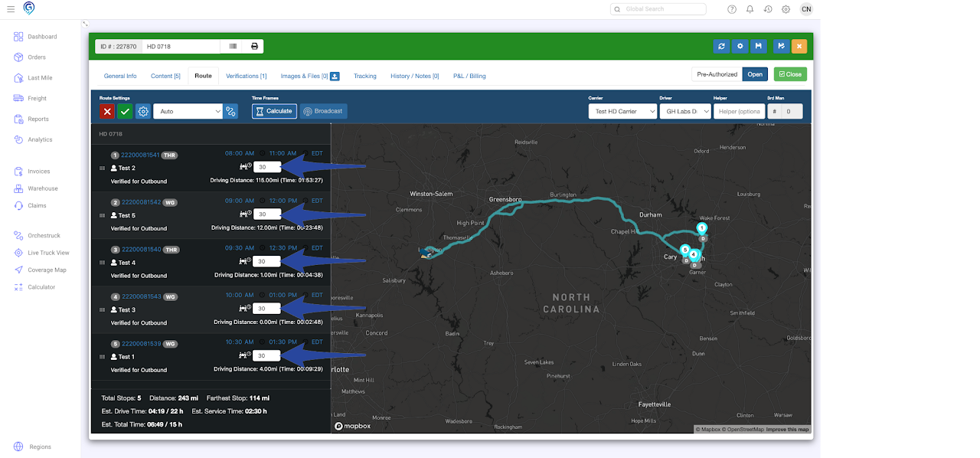Click the save-and-continue icon in green header
The height and width of the screenshot is (458, 980).
click(x=781, y=46)
